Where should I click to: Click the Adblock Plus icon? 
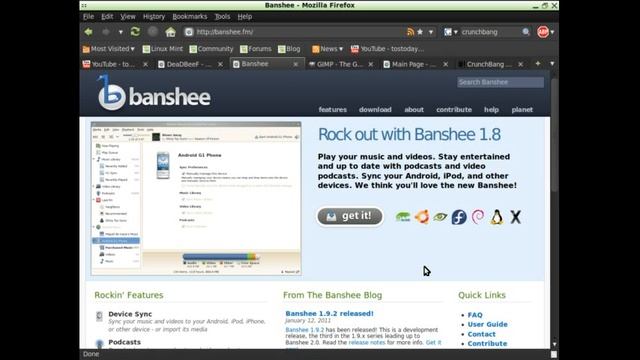point(543,32)
